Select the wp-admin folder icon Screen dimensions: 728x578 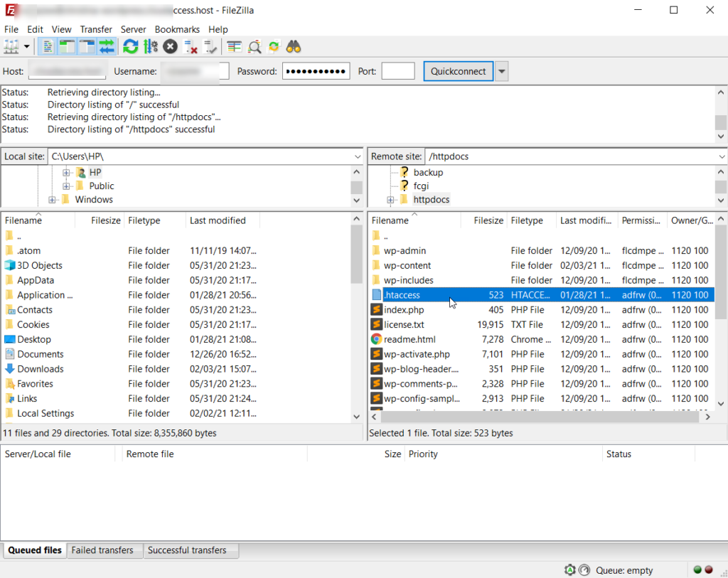[x=376, y=251]
